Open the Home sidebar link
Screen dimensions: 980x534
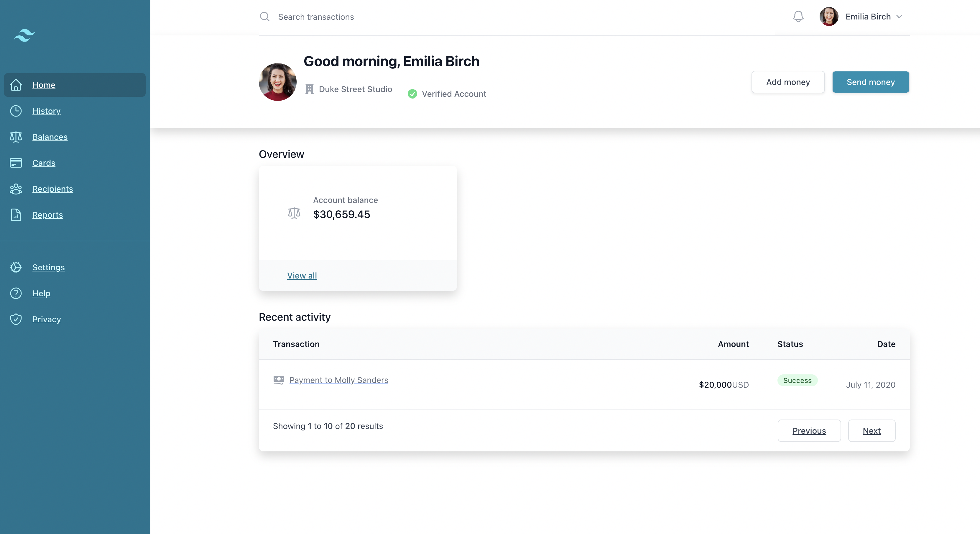(75, 85)
